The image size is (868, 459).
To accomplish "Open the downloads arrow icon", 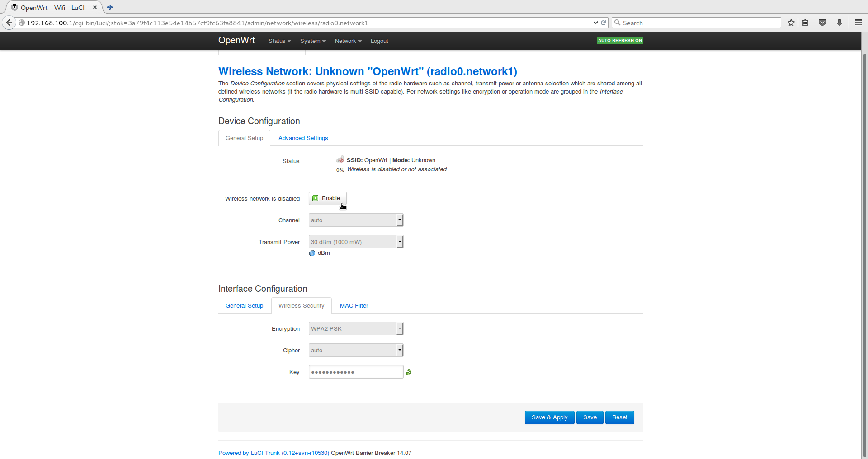I will point(839,23).
